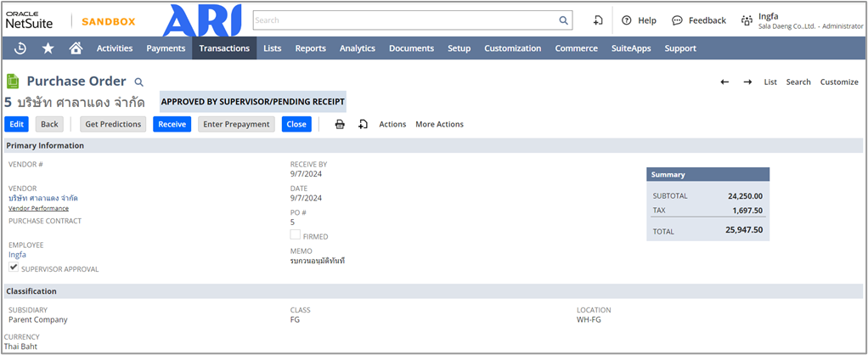868x355 pixels.
Task: Toggle the Supervisor Approval checkbox
Action: pos(14,267)
